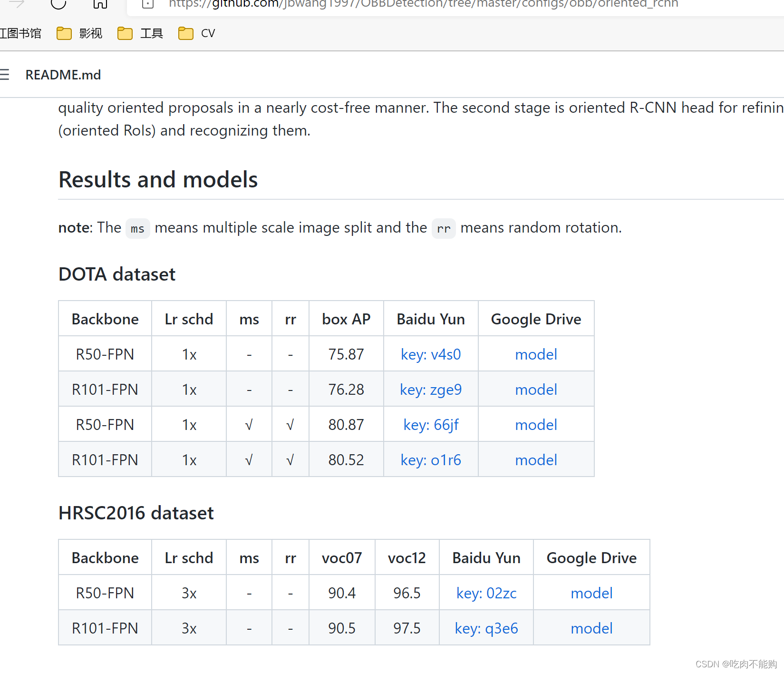Click the "voc12" column header
This screenshot has width=784, height=673.
coord(407,558)
